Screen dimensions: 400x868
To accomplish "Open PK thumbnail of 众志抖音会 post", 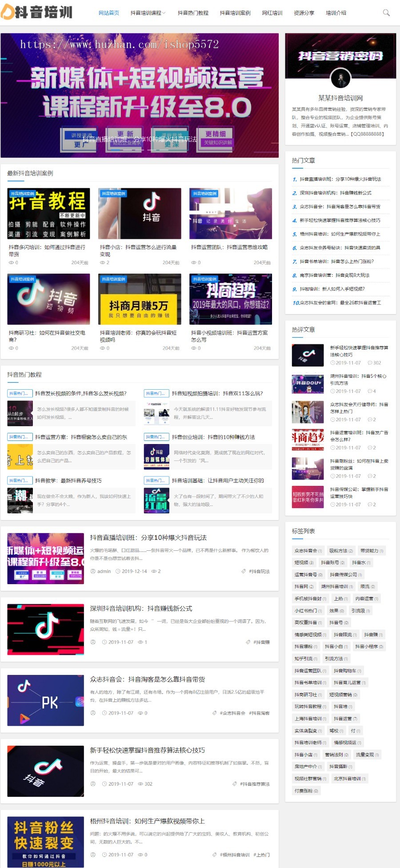I will [x=46, y=700].
